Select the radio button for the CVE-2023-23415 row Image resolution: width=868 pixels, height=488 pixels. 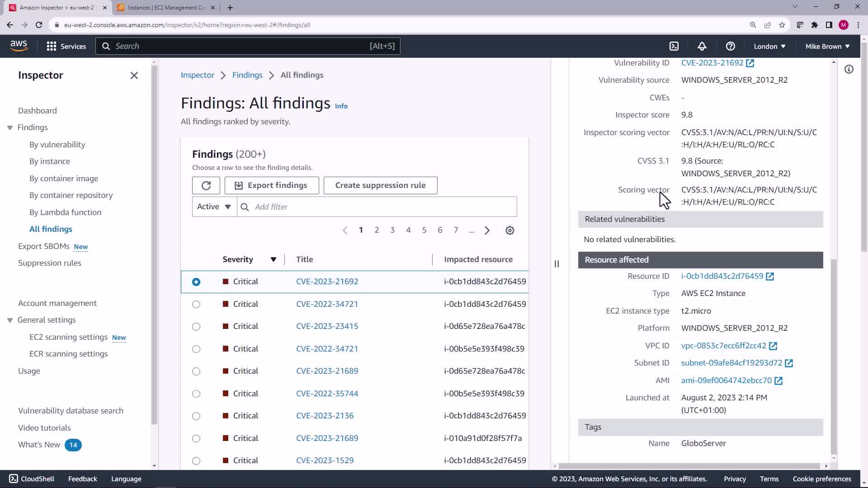[196, 326]
